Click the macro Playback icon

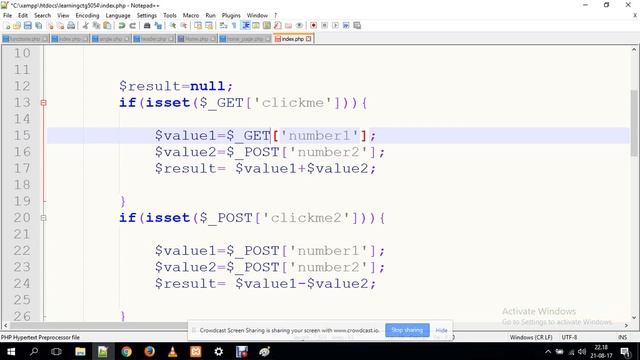[x=336, y=25]
